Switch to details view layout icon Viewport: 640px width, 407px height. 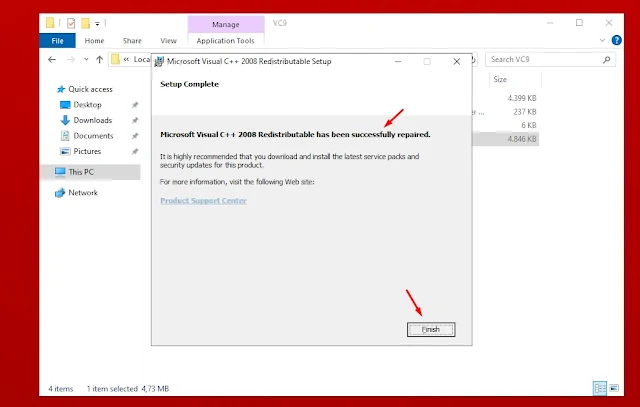(x=600, y=388)
